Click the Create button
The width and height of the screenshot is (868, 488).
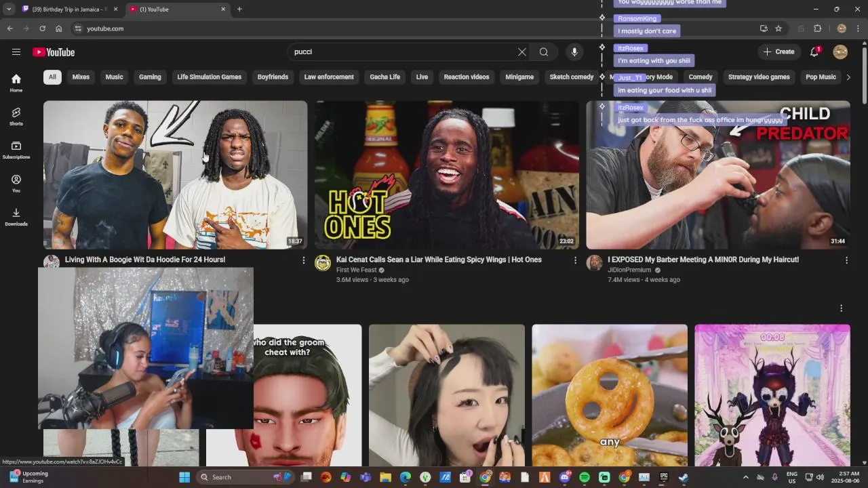point(778,52)
